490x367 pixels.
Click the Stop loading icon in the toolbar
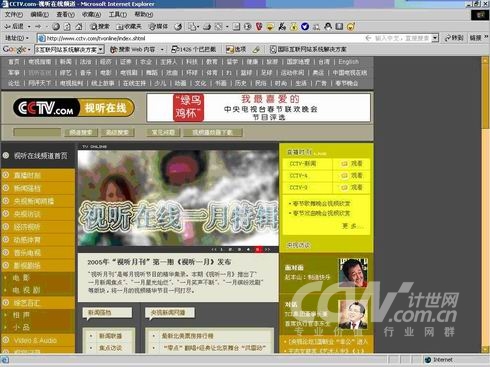[x=56, y=27]
